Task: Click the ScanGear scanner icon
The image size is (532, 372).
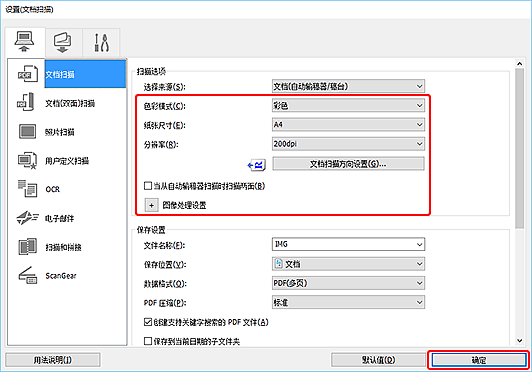Action: (x=27, y=275)
